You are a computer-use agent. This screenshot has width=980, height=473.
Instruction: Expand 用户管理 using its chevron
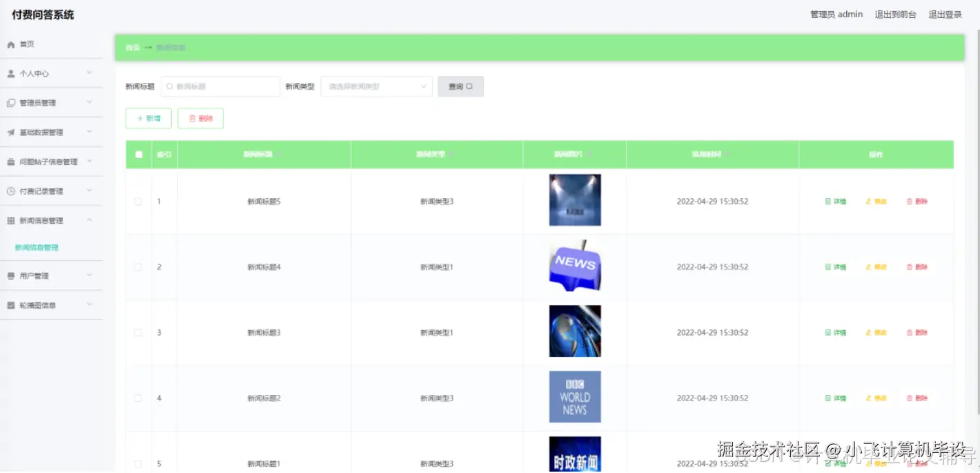click(x=90, y=275)
